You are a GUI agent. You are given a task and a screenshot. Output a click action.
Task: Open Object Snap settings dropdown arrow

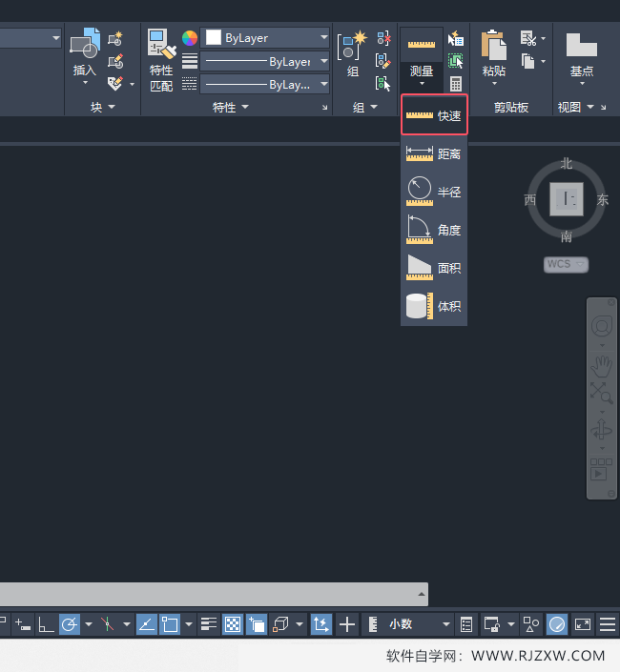tap(189, 624)
